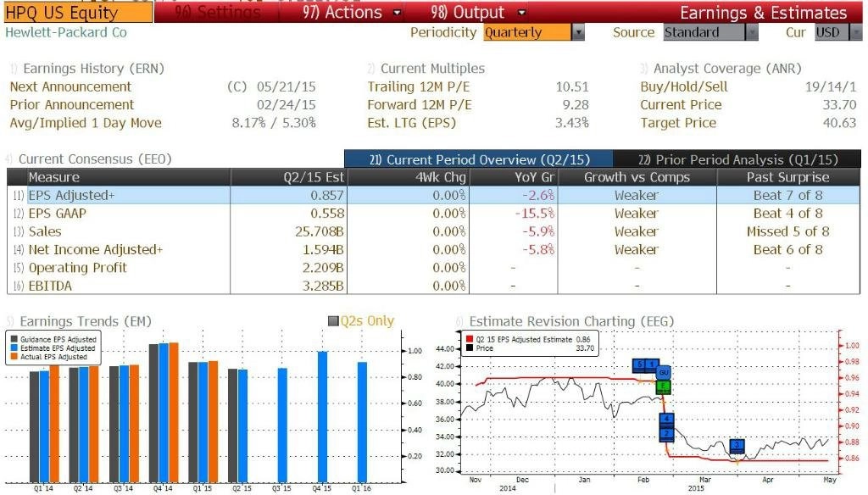
Task: Click the YoY Gr column header
Action: point(514,177)
